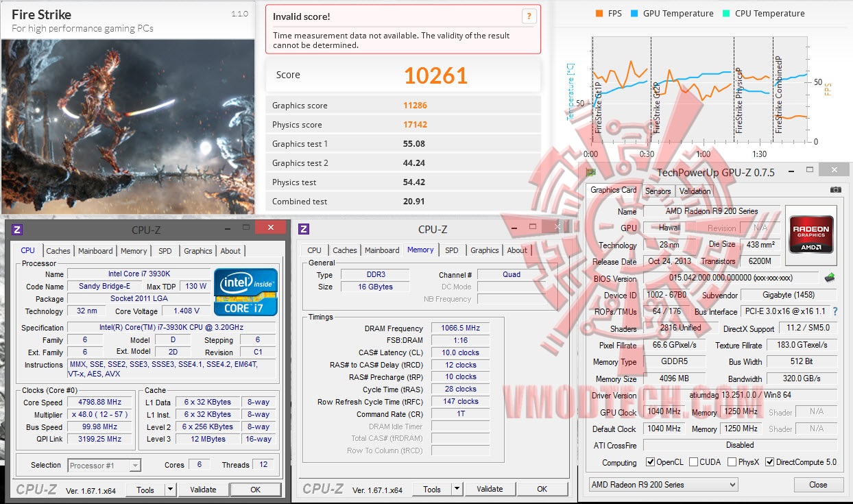853x504 pixels.
Task: Click the DRAM Frequency field 1066.5 MHz
Action: [x=460, y=328]
